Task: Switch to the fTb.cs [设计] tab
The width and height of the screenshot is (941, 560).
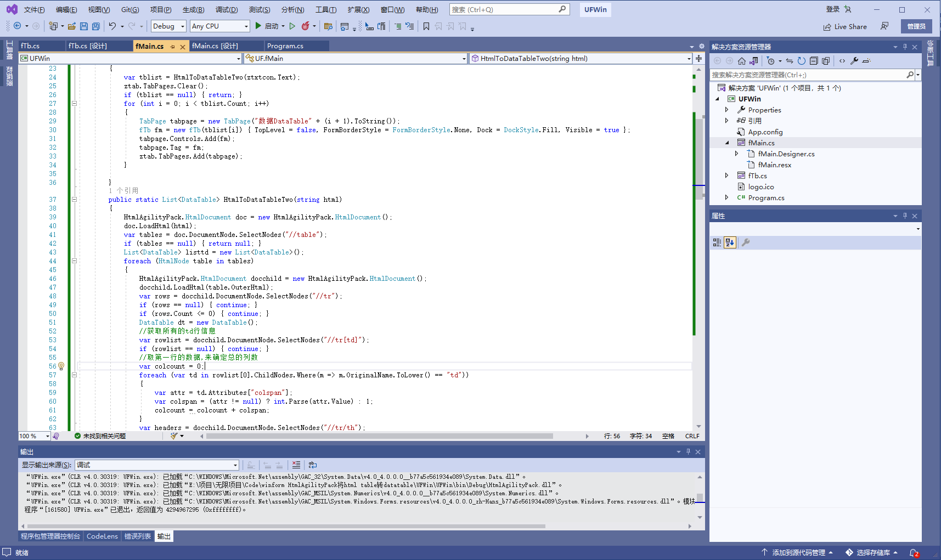Action: point(88,46)
